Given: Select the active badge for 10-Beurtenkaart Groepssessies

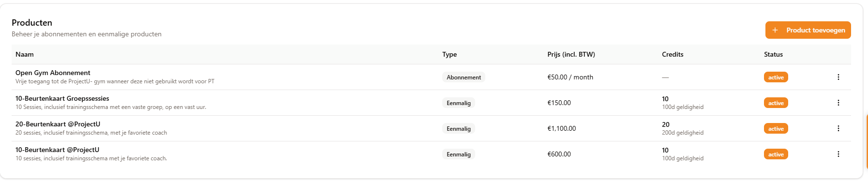Looking at the screenshot, I should click(x=776, y=103).
